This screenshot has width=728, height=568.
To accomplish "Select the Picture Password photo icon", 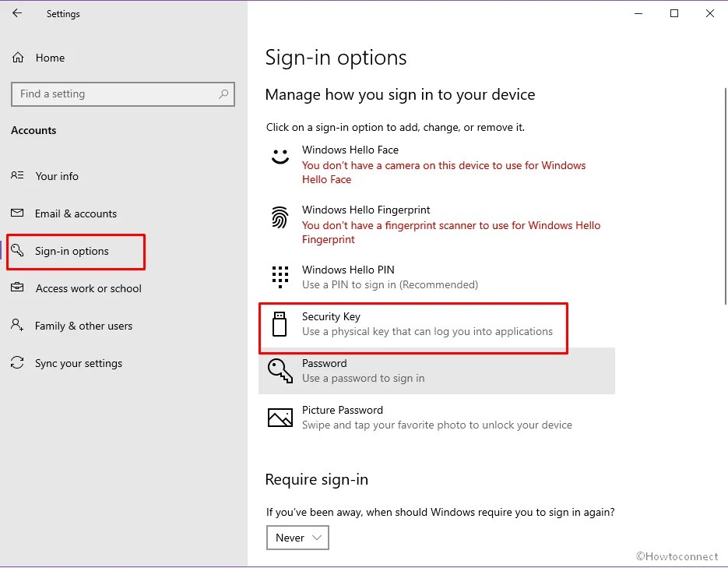I will (280, 418).
